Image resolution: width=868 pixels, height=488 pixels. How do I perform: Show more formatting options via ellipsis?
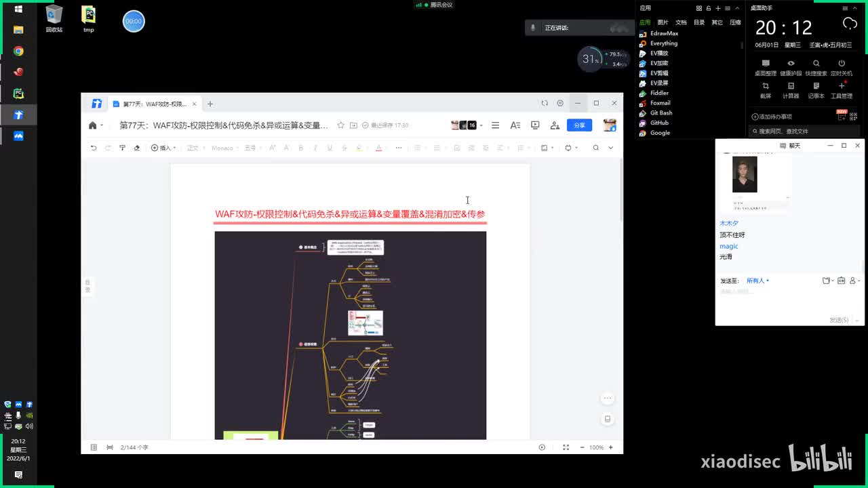click(x=399, y=148)
